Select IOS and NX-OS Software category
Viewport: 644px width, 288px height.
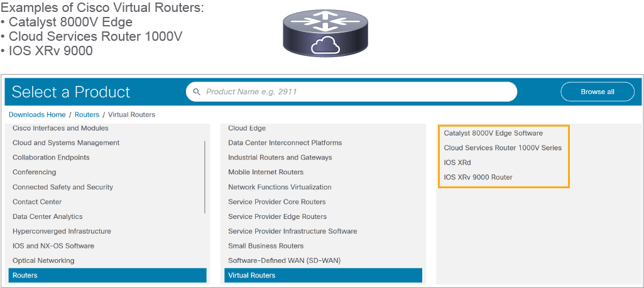[53, 246]
